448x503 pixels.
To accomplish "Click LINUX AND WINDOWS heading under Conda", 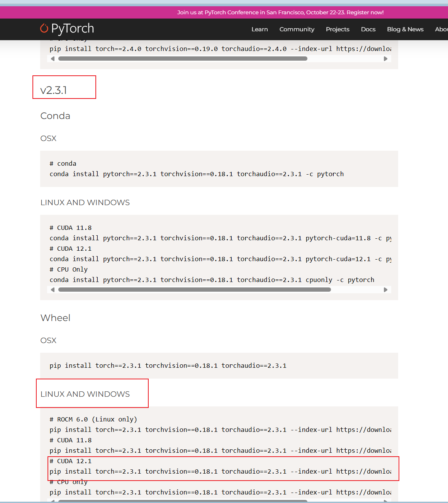I will click(x=85, y=202).
